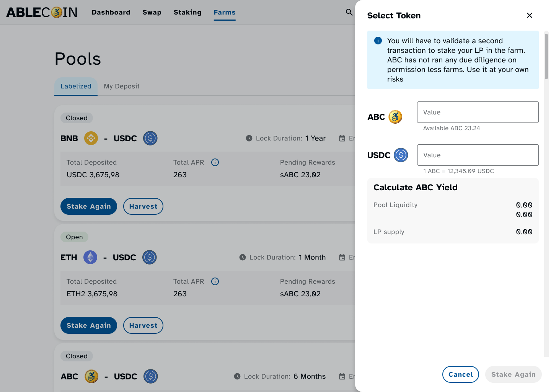Image resolution: width=551 pixels, height=392 pixels.
Task: Go to the Swap page
Action: pos(152,12)
